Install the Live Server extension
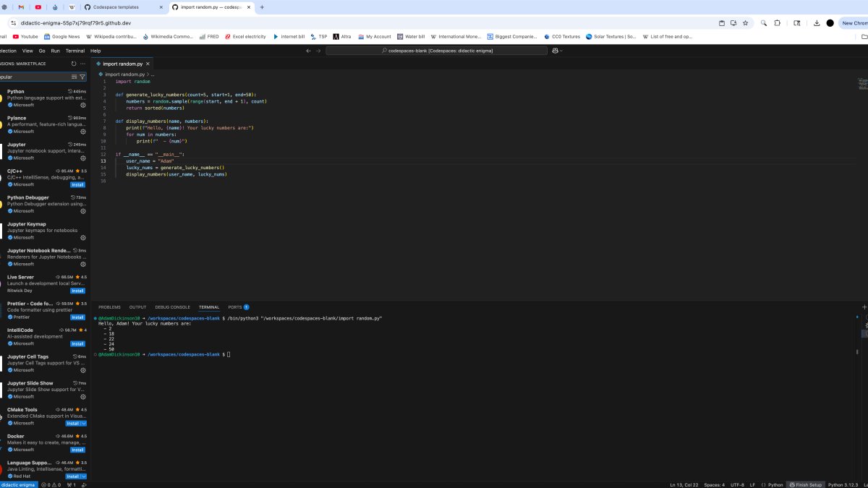This screenshot has width=868, height=488. [x=77, y=291]
